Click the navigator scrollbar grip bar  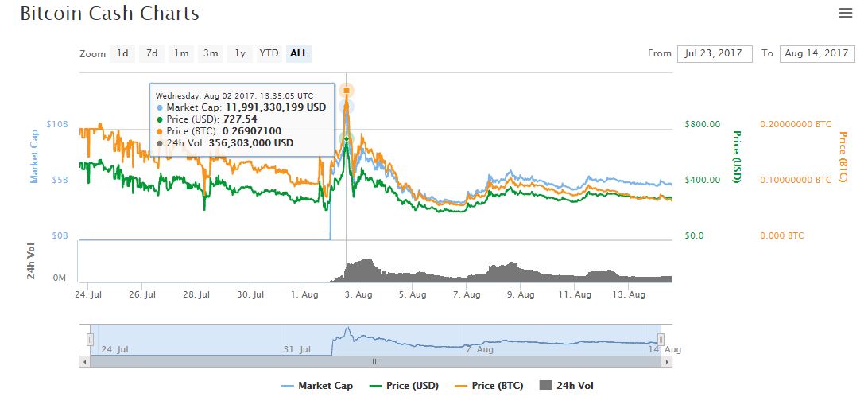click(375, 361)
